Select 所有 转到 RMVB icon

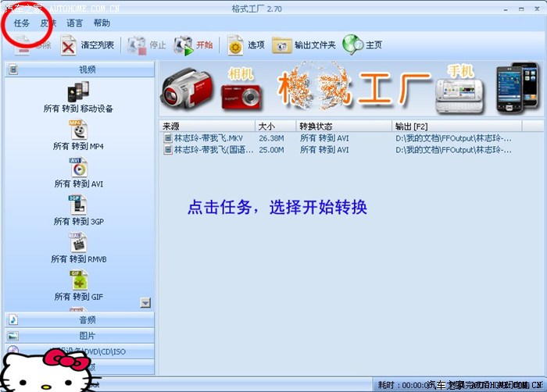tap(78, 243)
